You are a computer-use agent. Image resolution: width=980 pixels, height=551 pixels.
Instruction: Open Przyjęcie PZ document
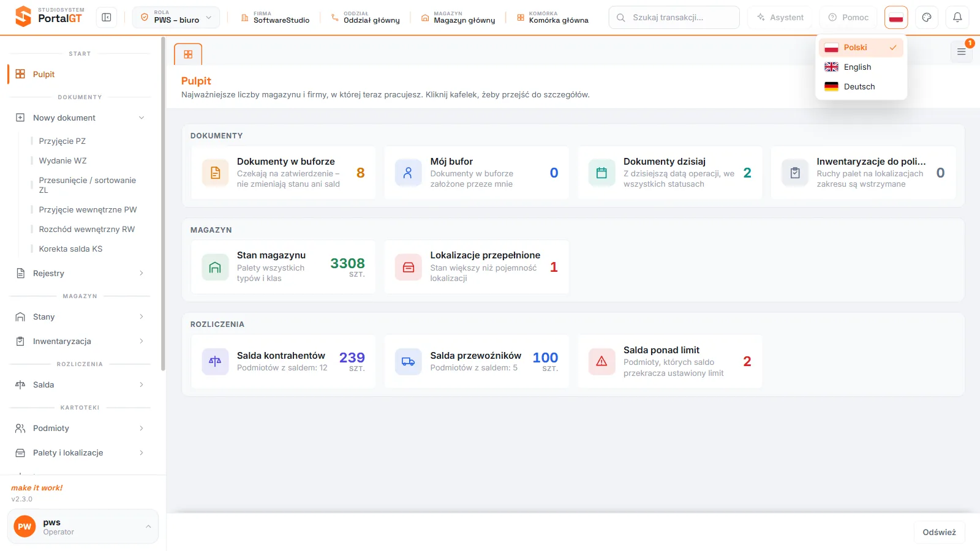point(62,141)
